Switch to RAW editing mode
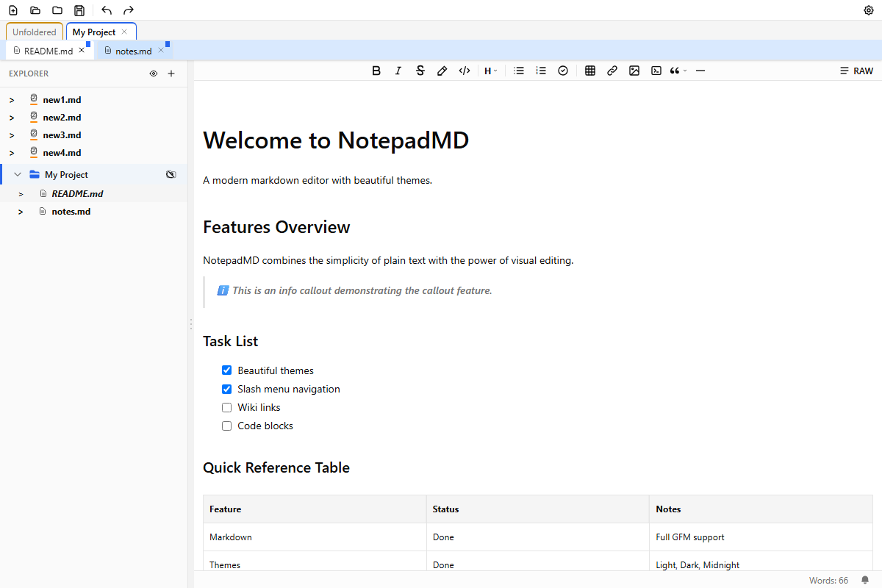The width and height of the screenshot is (882, 588). [x=857, y=70]
